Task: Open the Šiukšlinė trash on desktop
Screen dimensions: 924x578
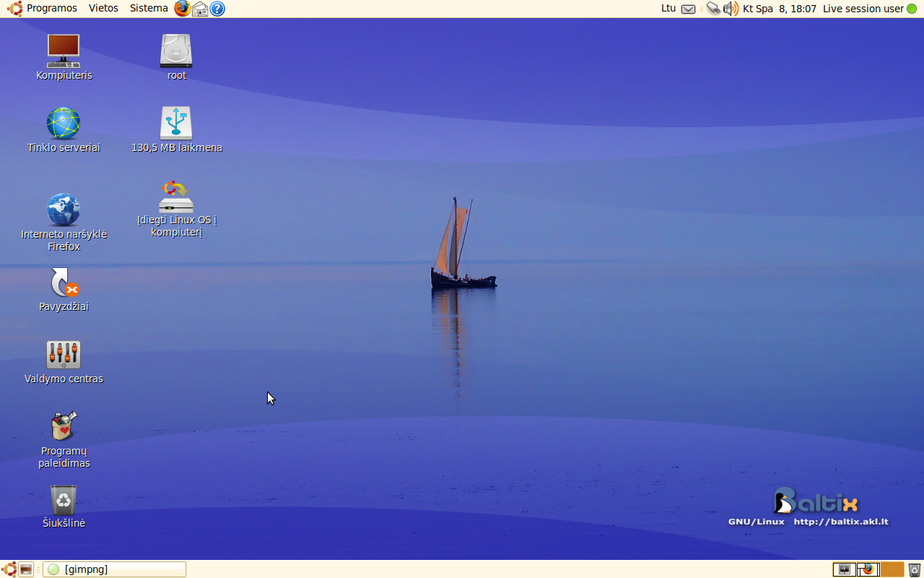Action: [64, 500]
